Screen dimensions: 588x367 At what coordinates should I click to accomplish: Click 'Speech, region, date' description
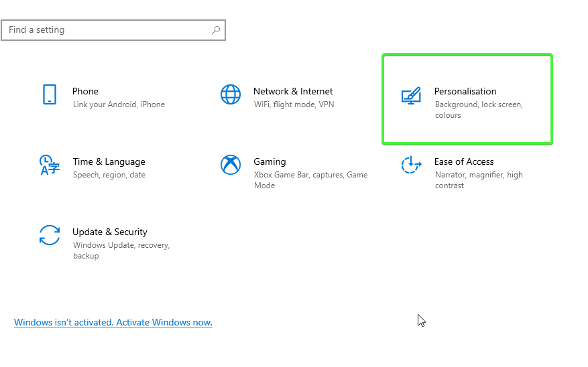coord(109,175)
